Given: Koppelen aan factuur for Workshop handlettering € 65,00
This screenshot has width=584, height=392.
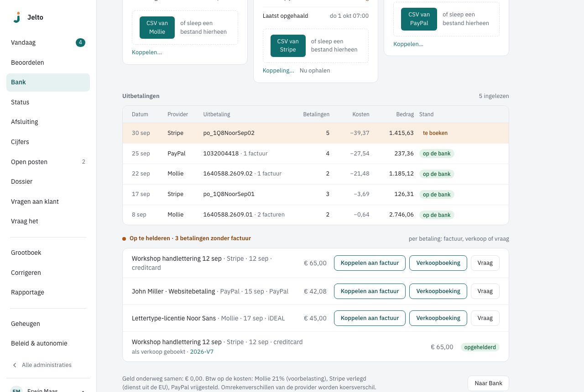Looking at the screenshot, I should coord(370,263).
